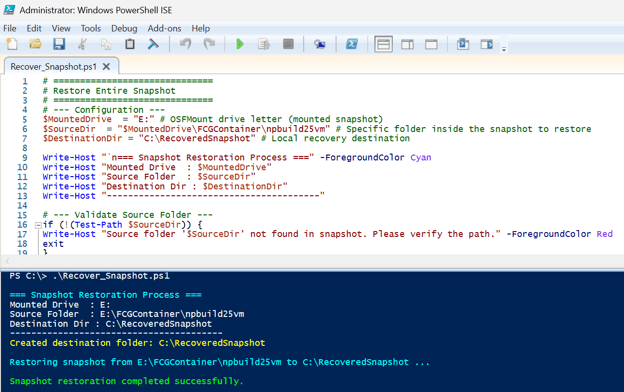Click 'Created destination folder' console line
The width and height of the screenshot is (624, 392).
point(137,343)
